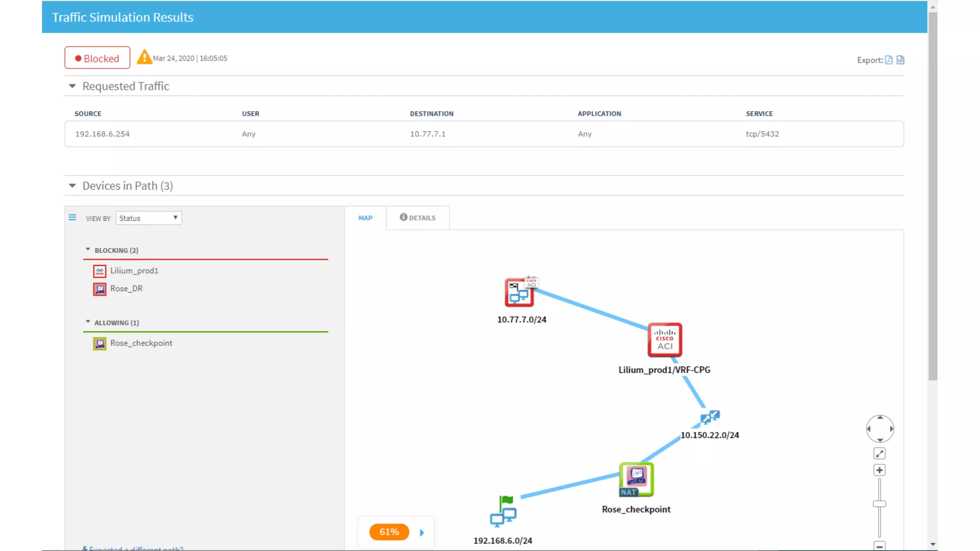Click the 10.150.22.0/24 network node
980x551 pixels.
(x=710, y=417)
